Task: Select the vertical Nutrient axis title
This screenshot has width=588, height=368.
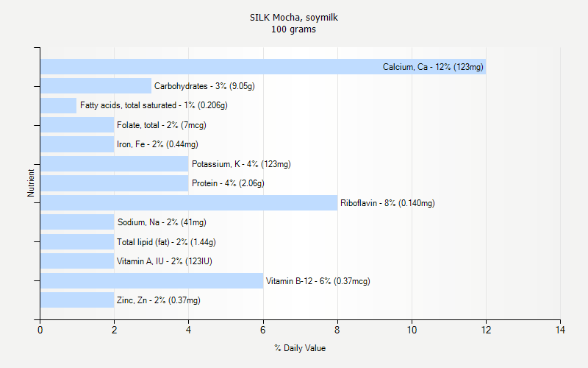Action: point(31,183)
